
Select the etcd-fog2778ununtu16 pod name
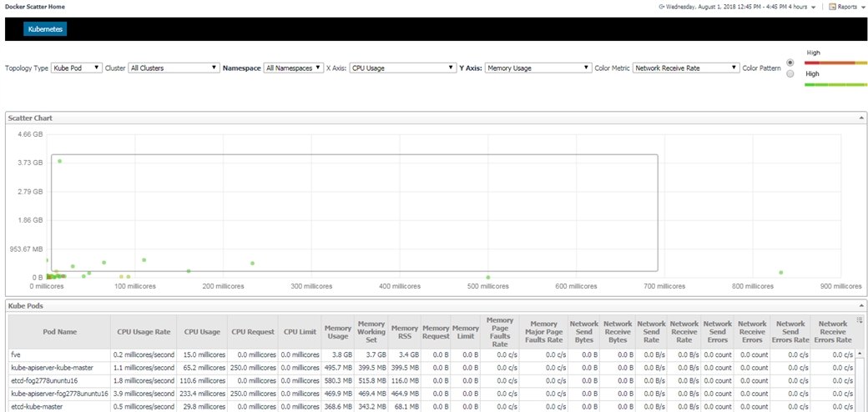[x=46, y=380]
